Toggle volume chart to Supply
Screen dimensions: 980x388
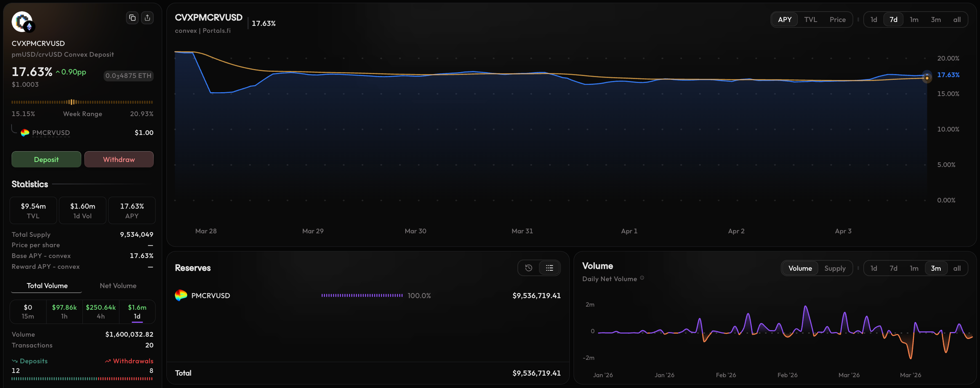(834, 268)
